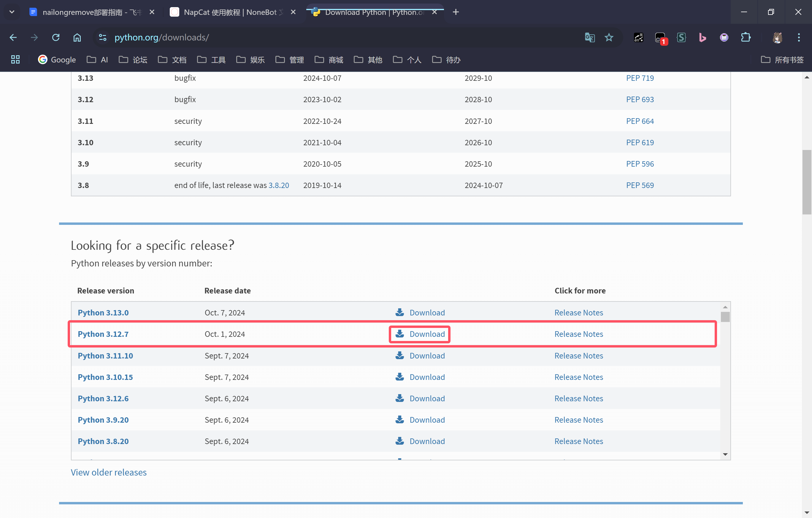812x518 pixels.
Task: Open the 所有书签 bookmarks folder
Action: click(x=782, y=60)
